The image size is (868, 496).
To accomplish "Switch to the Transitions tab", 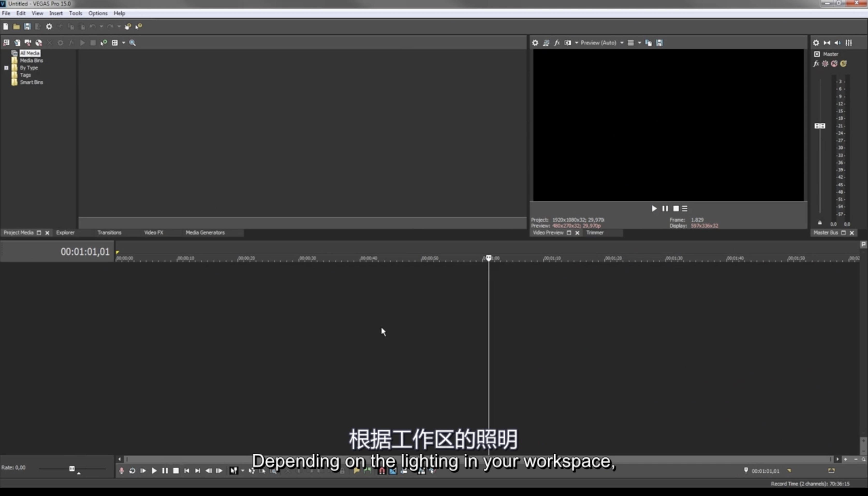I will coord(109,232).
